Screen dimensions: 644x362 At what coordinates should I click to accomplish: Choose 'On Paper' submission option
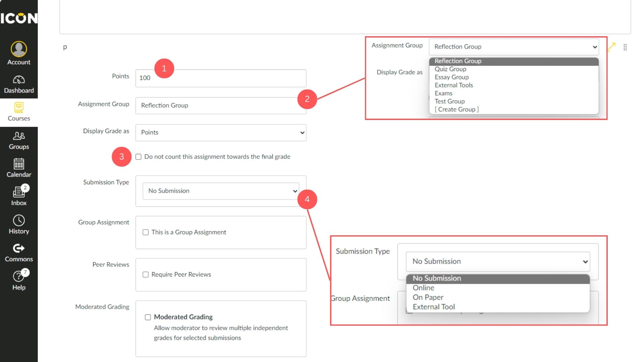428,297
